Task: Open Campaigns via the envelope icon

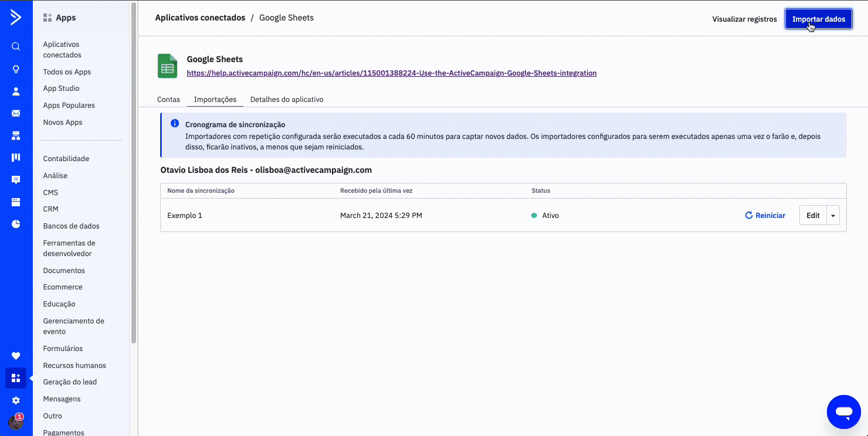Action: [16, 113]
